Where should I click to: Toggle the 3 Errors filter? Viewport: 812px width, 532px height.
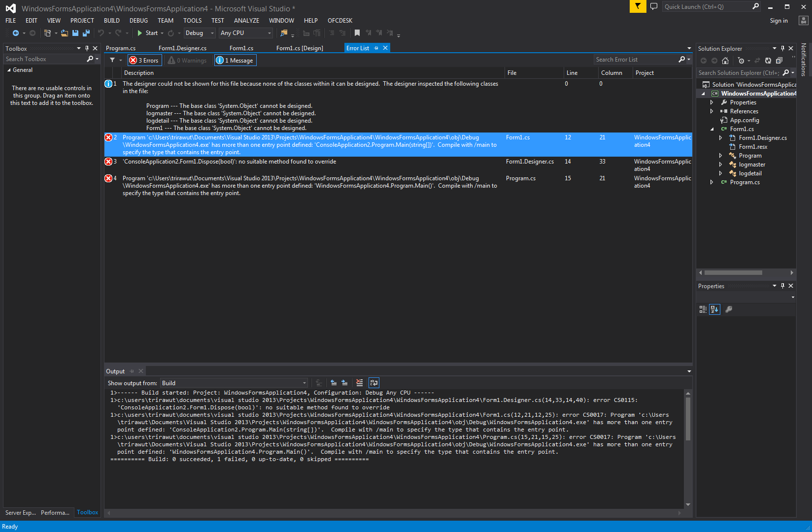coord(144,60)
